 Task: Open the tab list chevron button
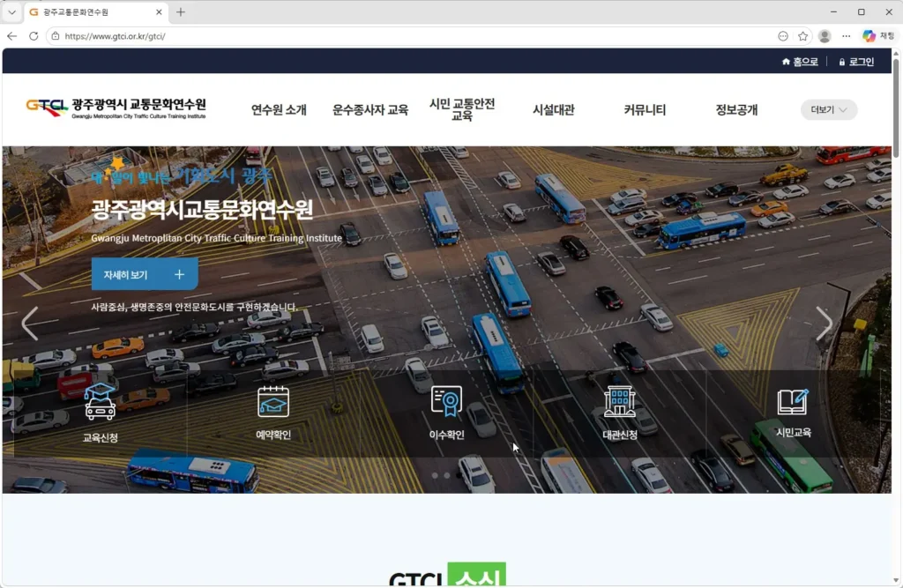click(11, 12)
